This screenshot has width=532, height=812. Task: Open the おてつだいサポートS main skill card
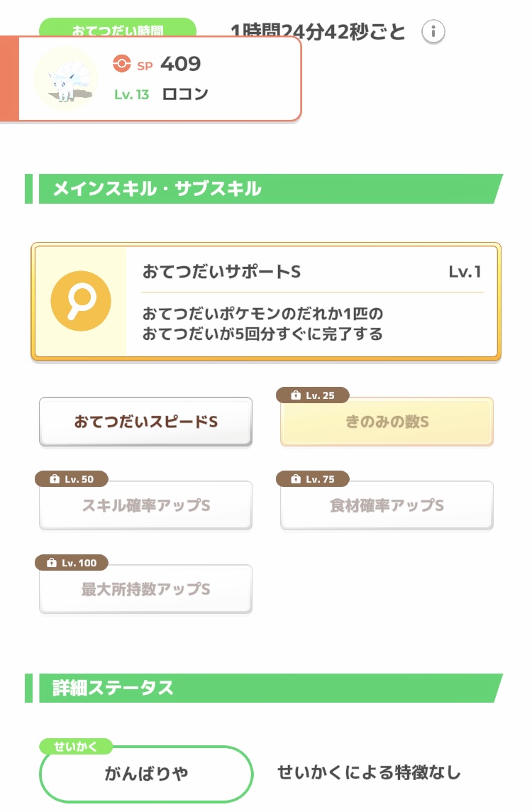[x=266, y=302]
